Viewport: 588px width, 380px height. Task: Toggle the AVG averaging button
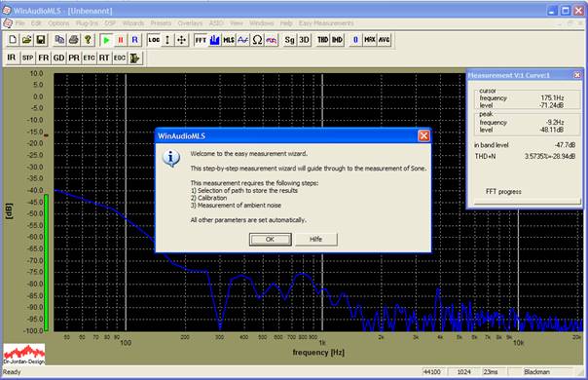tap(384, 39)
